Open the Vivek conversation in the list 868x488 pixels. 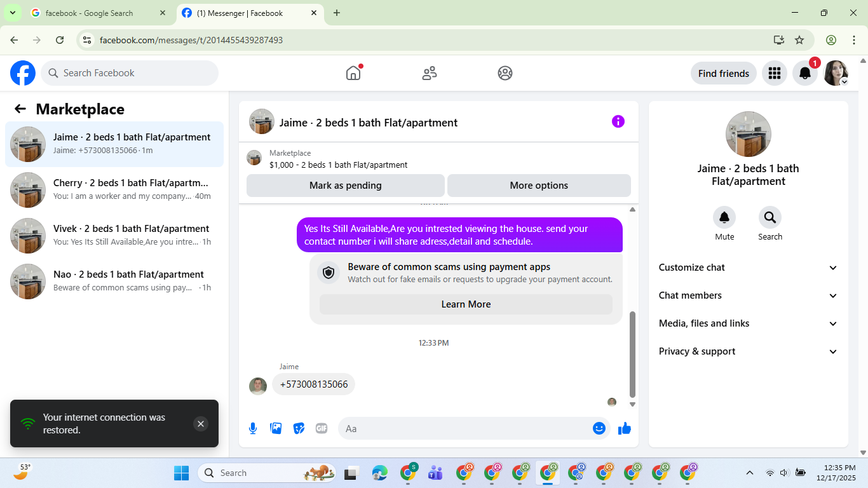pos(114,236)
